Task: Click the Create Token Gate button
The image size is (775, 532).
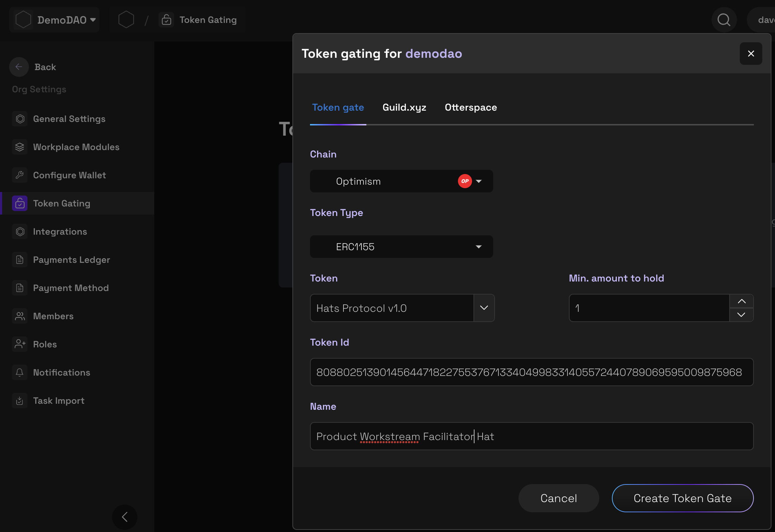Action: point(682,498)
